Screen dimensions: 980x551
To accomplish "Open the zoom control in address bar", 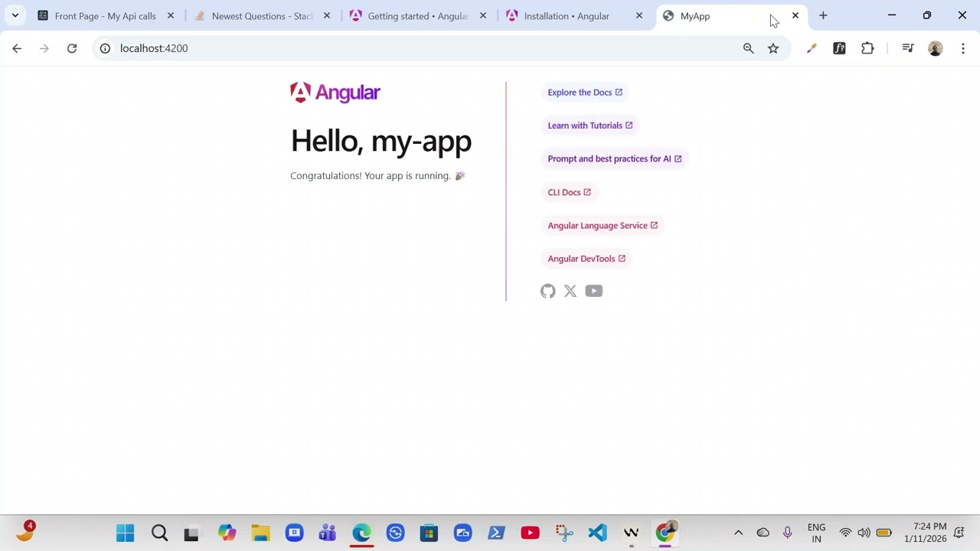I will [x=749, y=48].
